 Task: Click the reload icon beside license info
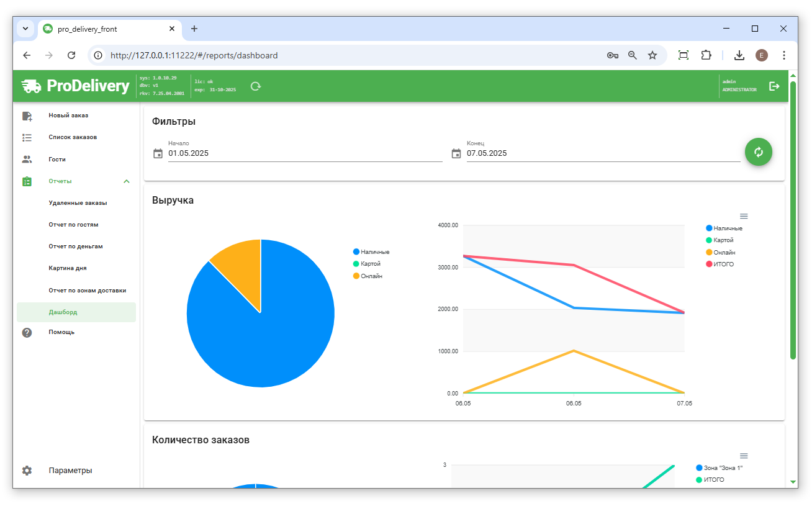[255, 86]
